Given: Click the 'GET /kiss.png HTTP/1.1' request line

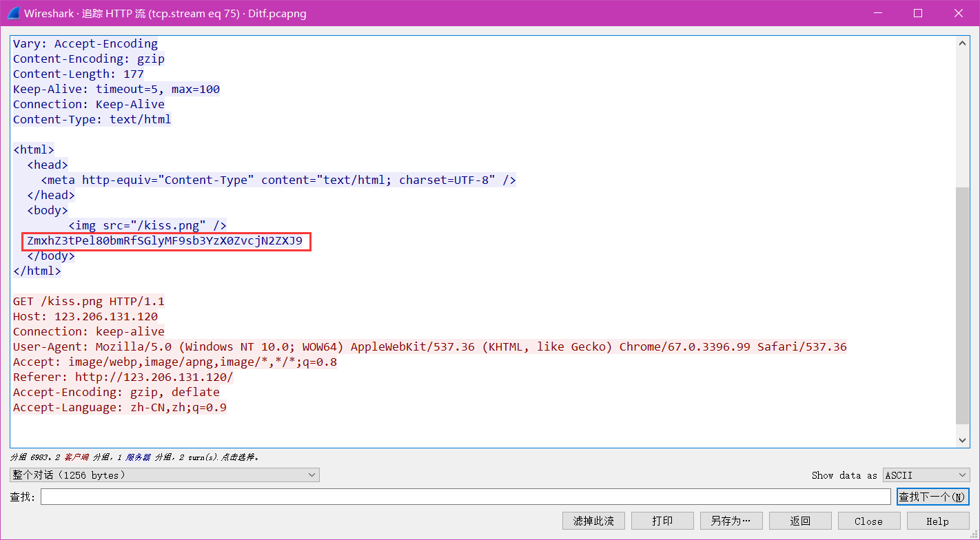Looking at the screenshot, I should click(x=89, y=301).
